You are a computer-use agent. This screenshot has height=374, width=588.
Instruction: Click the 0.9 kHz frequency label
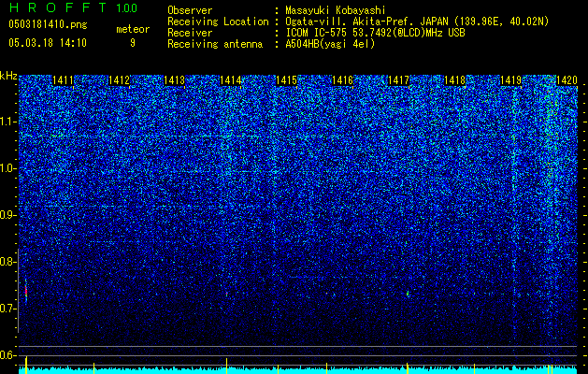tap(8, 215)
